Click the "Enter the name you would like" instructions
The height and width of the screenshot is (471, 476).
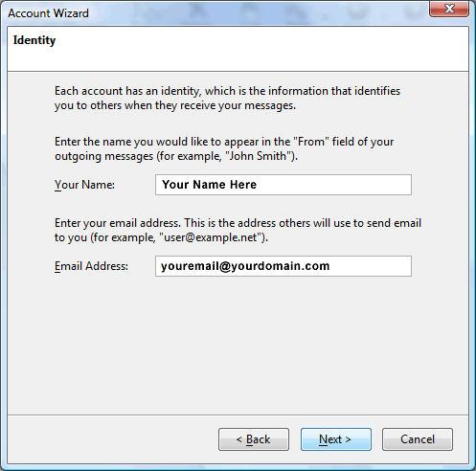click(x=224, y=148)
